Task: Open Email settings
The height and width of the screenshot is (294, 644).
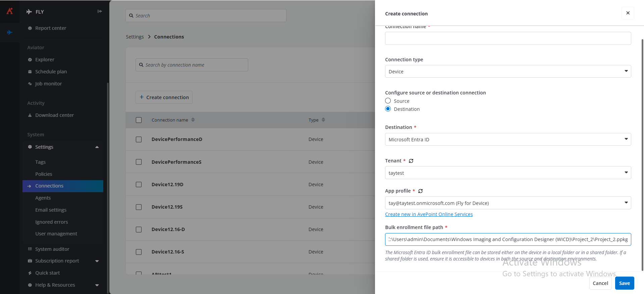Action: [51, 210]
